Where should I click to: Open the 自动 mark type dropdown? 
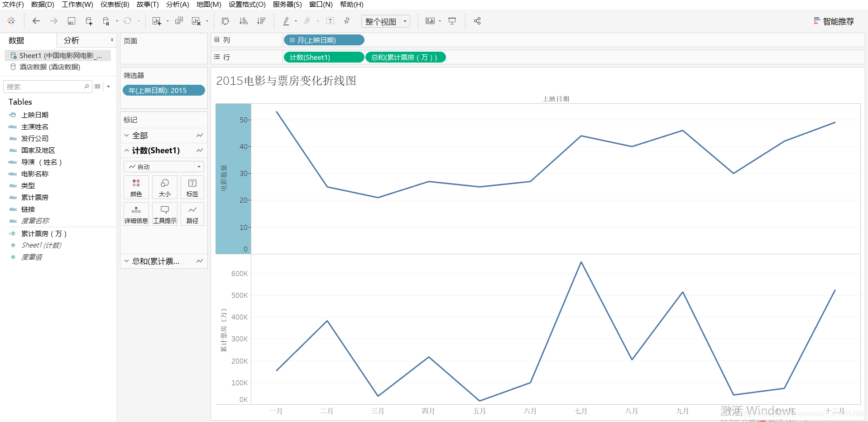click(199, 166)
